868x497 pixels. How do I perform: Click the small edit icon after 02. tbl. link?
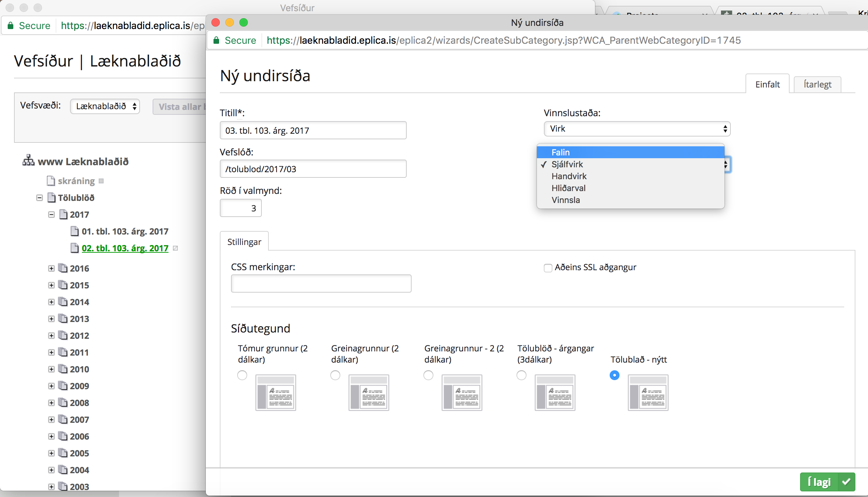(176, 248)
